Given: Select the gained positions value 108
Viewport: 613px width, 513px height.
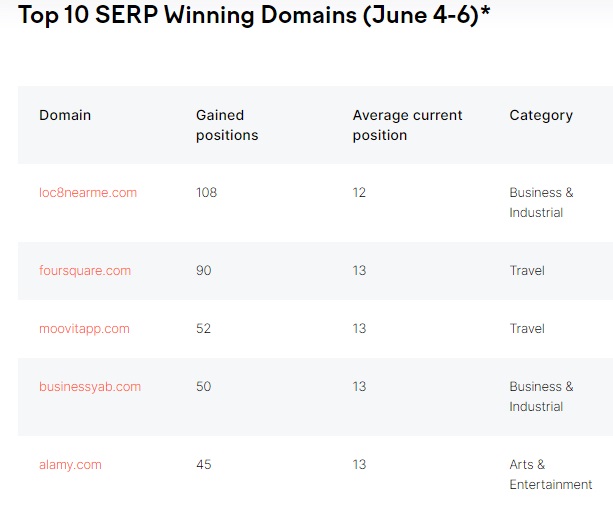Looking at the screenshot, I should click(x=207, y=192).
